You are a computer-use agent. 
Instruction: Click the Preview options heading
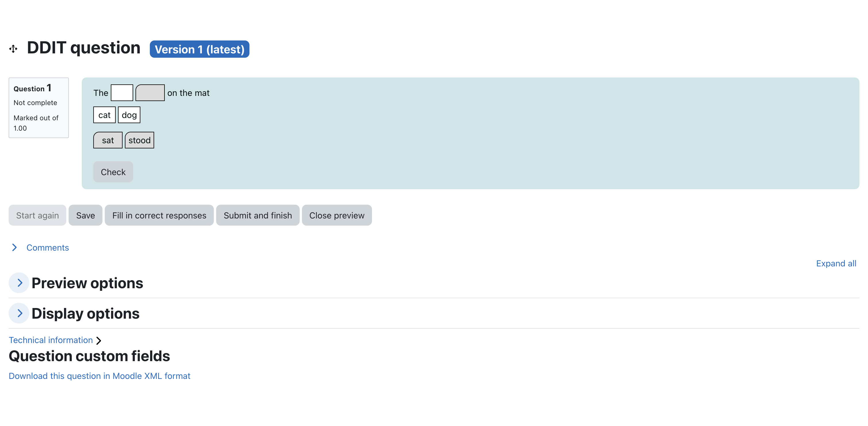pyautogui.click(x=87, y=283)
